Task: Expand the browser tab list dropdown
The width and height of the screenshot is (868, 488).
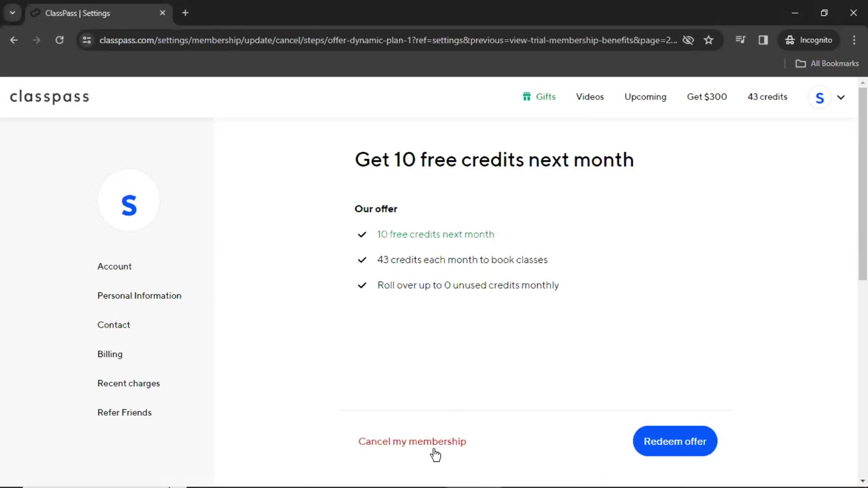Action: [13, 13]
